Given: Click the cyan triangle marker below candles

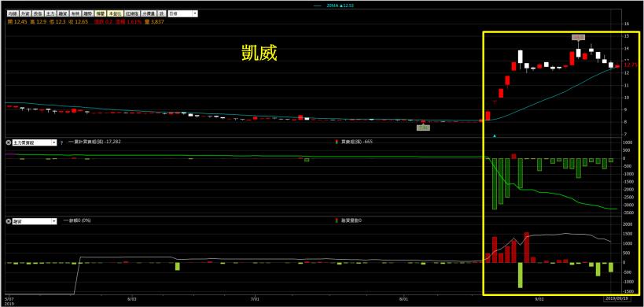Looking at the screenshot, I should [x=495, y=135].
